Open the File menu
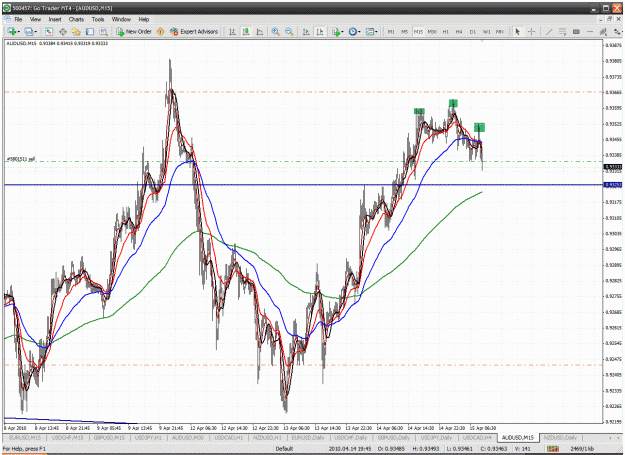Viewport: 625px width, 455px height. [x=18, y=19]
